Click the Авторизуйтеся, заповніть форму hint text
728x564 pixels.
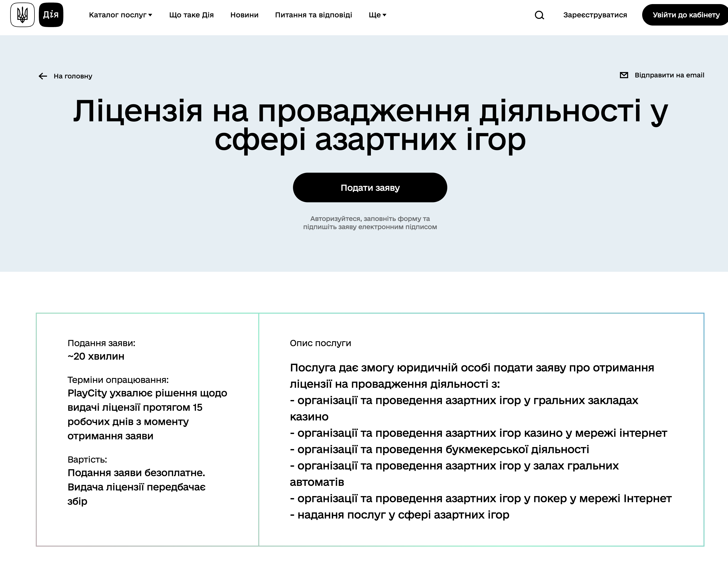pos(370,223)
